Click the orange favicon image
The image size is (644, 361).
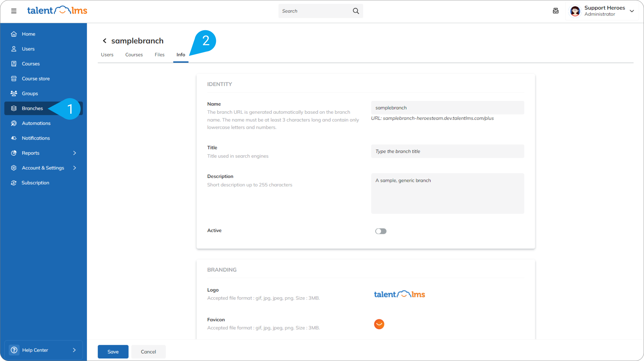[x=379, y=324]
